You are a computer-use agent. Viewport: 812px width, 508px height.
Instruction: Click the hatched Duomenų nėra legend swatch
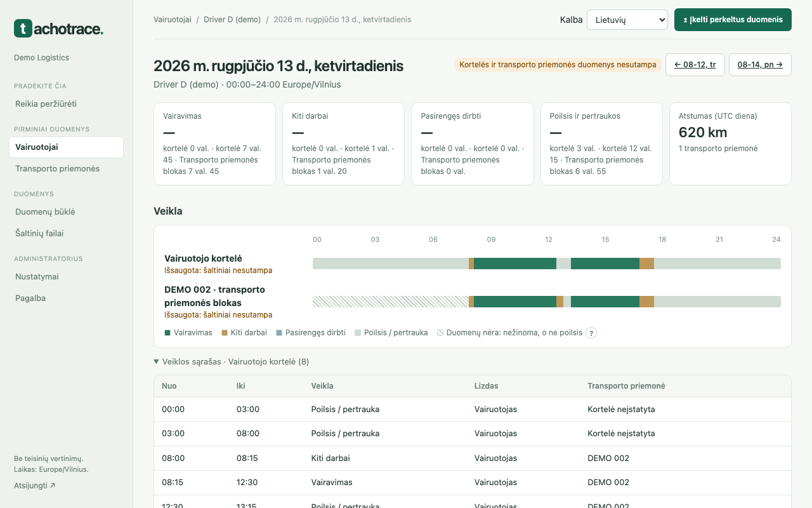[x=440, y=333]
